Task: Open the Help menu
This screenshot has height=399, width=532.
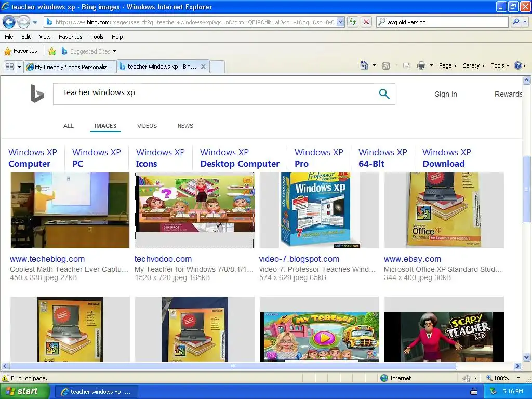Action: [x=117, y=37]
